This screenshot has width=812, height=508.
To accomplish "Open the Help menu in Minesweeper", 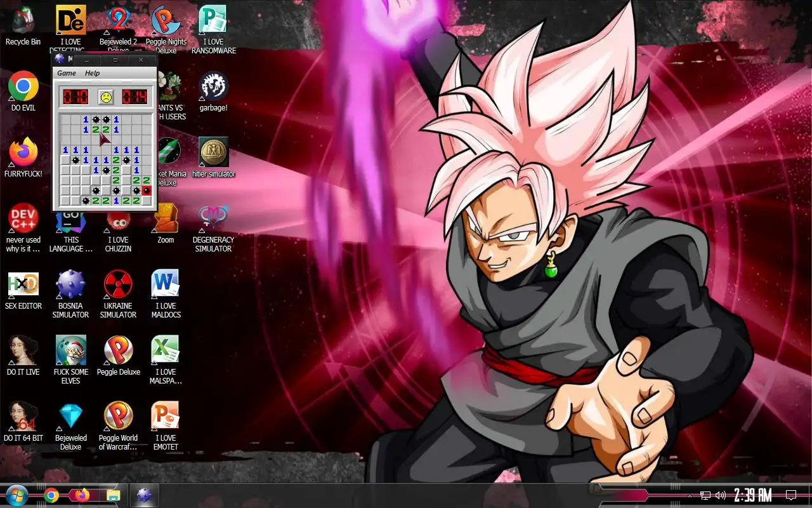I will tap(93, 73).
